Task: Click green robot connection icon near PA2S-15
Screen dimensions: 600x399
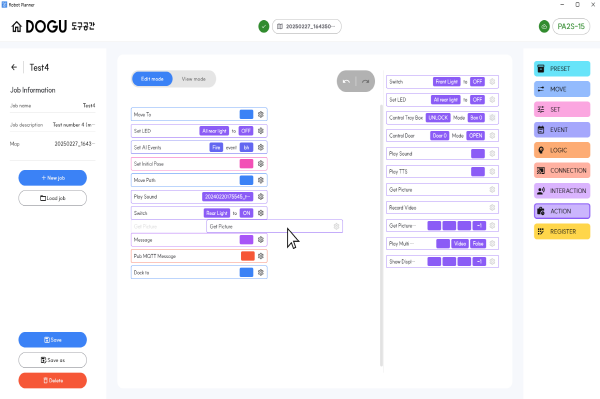Action: pyautogui.click(x=544, y=26)
